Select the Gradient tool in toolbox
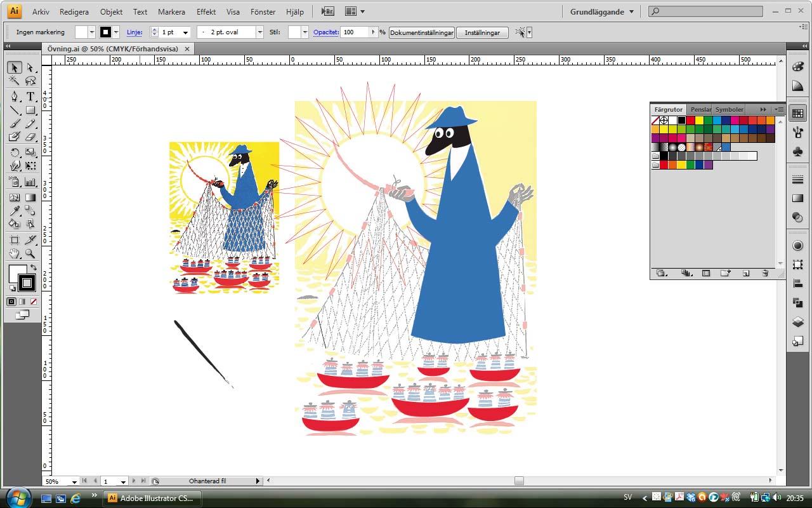Image resolution: width=812 pixels, height=508 pixels. (x=30, y=197)
